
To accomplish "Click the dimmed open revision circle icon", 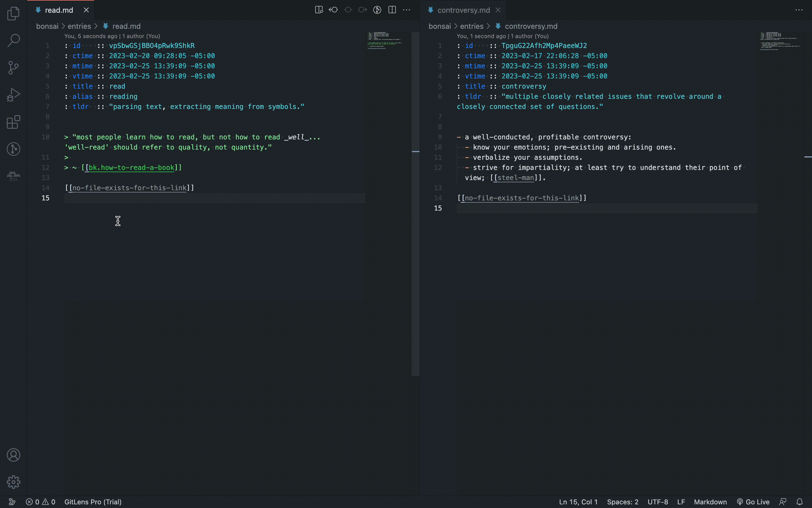I will [348, 10].
